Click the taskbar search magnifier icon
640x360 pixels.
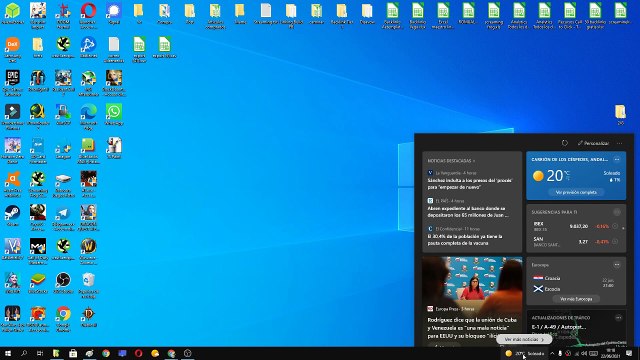[x=24, y=353]
